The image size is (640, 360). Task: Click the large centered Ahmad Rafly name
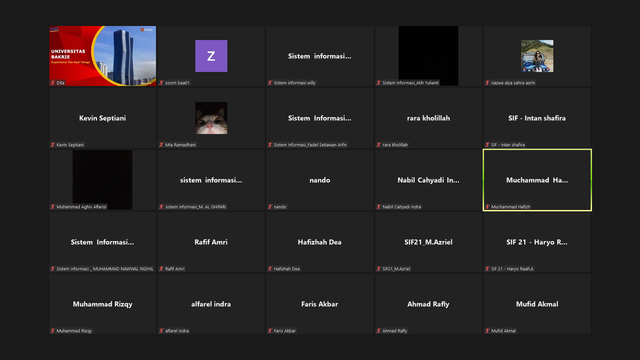(x=428, y=304)
